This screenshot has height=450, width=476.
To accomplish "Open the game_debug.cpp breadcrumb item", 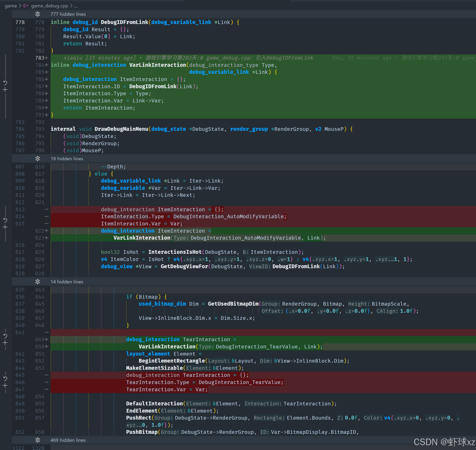I will point(49,6).
